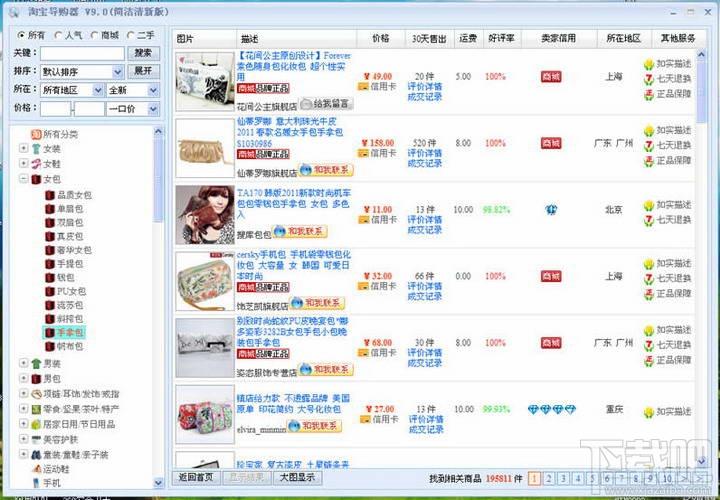
Task: Click the 品质女包 bag icon
Action: 50,195
